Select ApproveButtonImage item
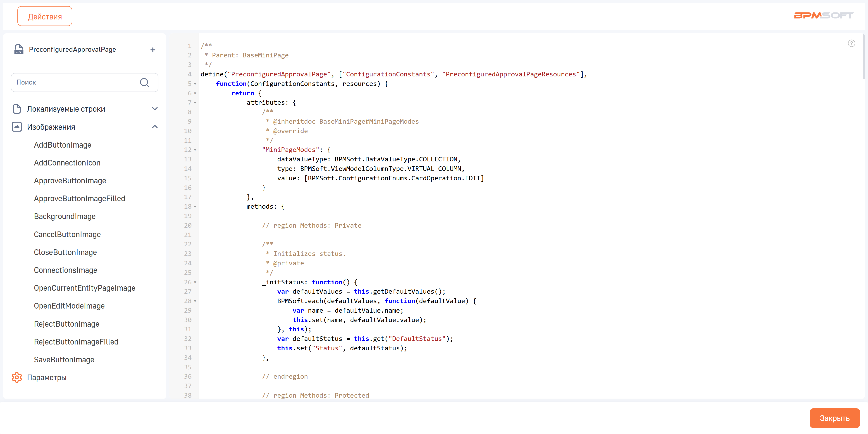 point(70,180)
